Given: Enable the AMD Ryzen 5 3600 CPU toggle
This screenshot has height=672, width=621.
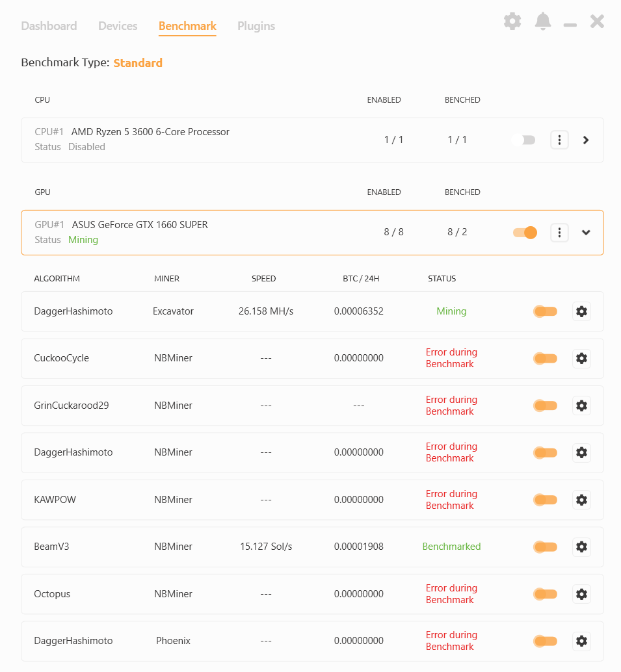Looking at the screenshot, I should [x=523, y=140].
